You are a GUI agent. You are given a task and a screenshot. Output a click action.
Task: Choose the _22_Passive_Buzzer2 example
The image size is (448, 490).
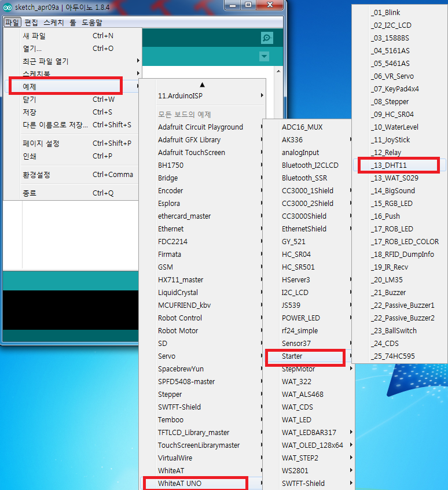coord(400,318)
